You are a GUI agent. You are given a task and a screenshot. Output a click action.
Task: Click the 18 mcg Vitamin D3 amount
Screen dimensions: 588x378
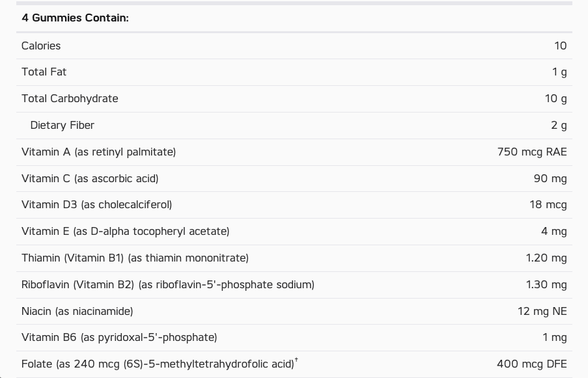click(548, 204)
